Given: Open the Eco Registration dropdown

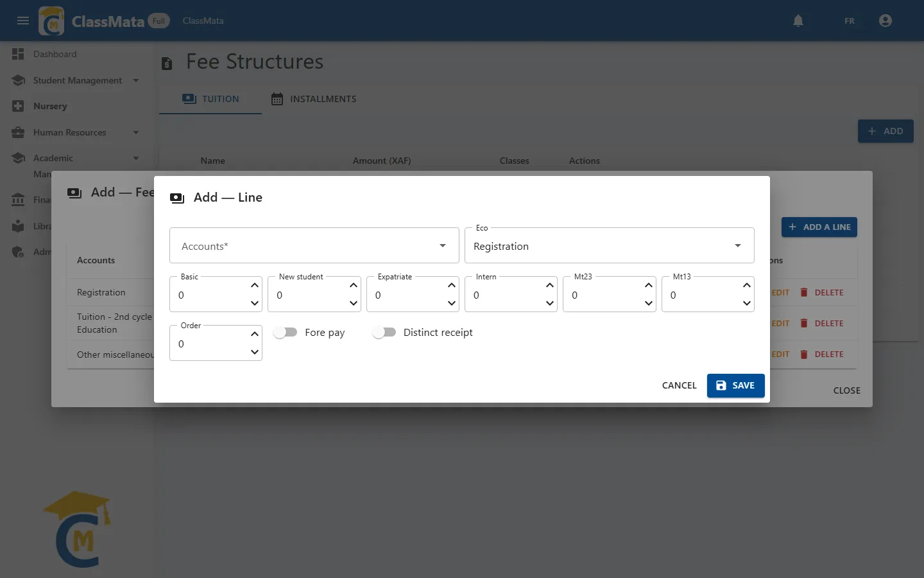Looking at the screenshot, I should (610, 245).
